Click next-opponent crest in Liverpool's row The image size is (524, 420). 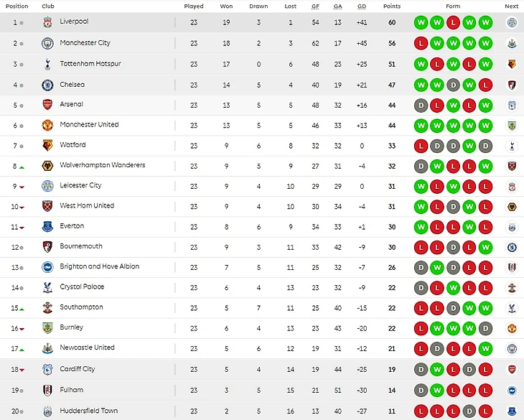[512, 23]
